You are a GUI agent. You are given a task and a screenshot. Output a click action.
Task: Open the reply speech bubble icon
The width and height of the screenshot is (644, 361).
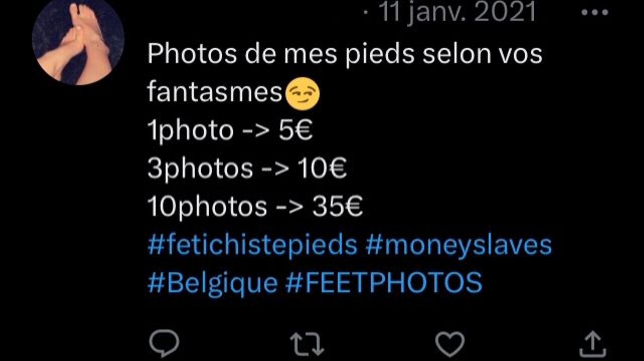click(164, 343)
